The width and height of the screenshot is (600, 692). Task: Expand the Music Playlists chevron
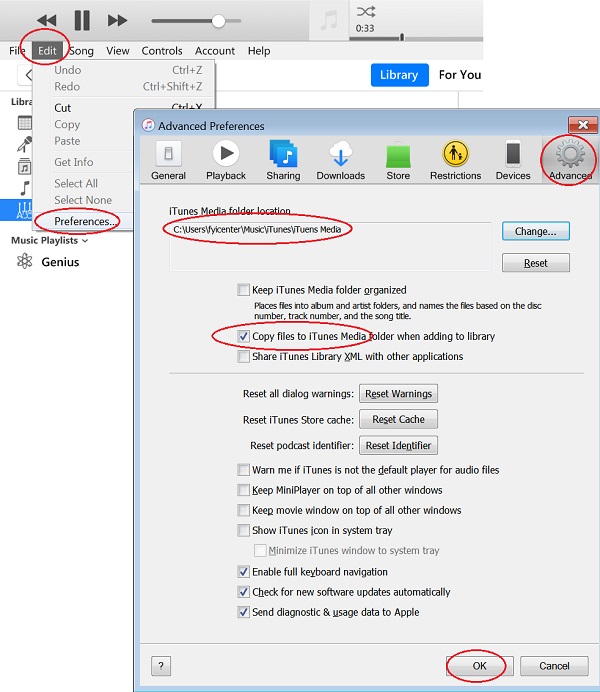pyautogui.click(x=85, y=241)
